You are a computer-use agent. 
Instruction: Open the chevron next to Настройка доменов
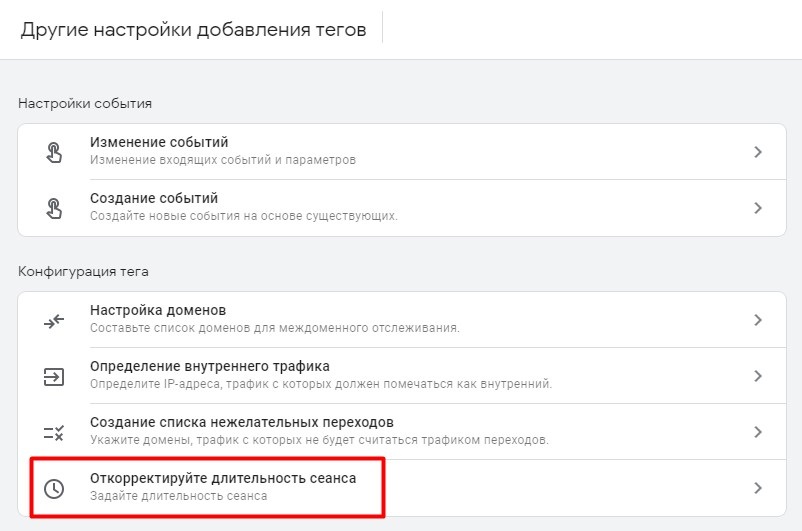(758, 320)
